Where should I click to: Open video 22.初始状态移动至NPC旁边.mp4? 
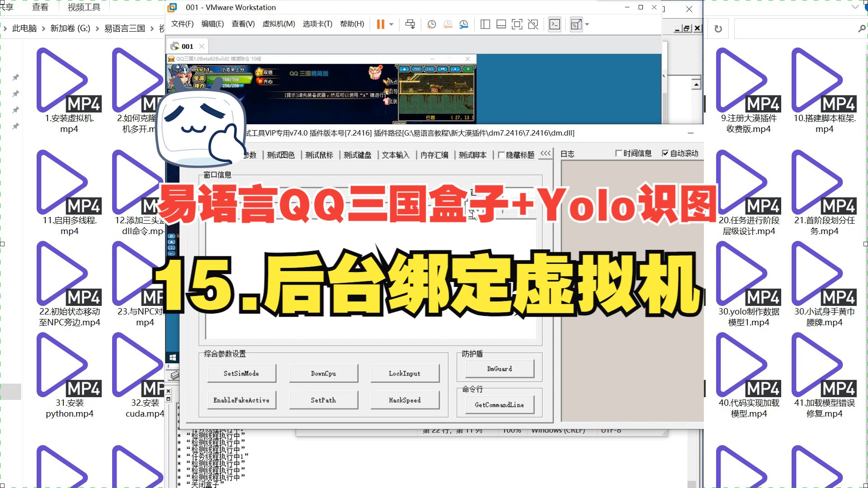click(69, 284)
